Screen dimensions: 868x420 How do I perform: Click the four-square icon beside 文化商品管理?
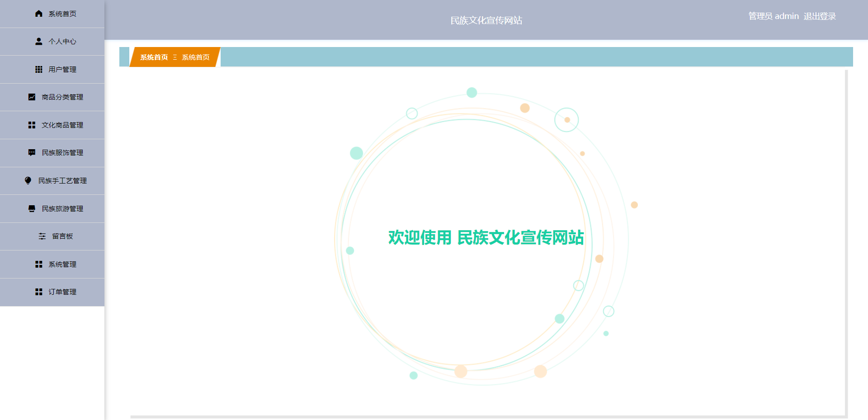(32, 125)
